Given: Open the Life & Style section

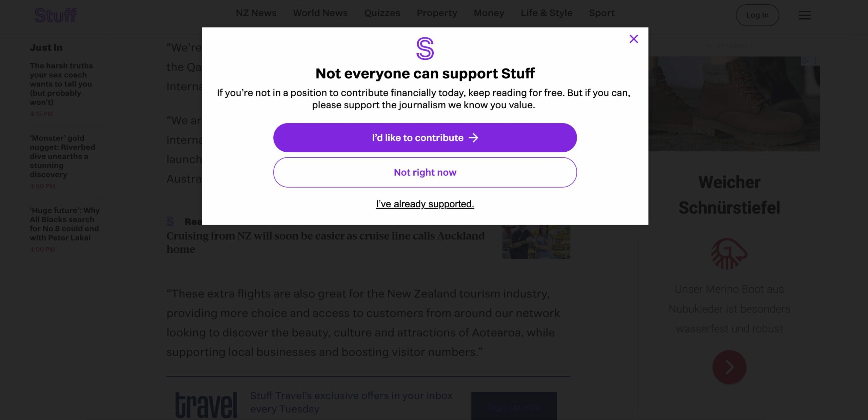Looking at the screenshot, I should click(x=547, y=13).
